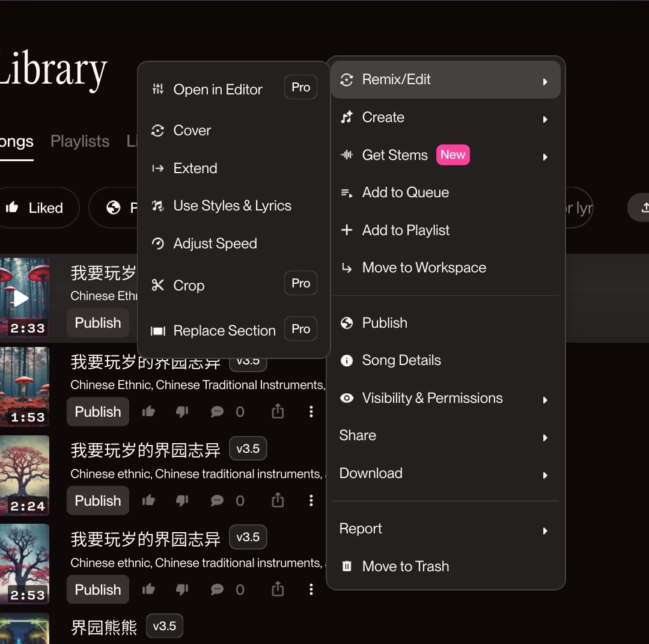Click Publish on the 2:24 song
The height and width of the screenshot is (644, 649).
coord(98,501)
